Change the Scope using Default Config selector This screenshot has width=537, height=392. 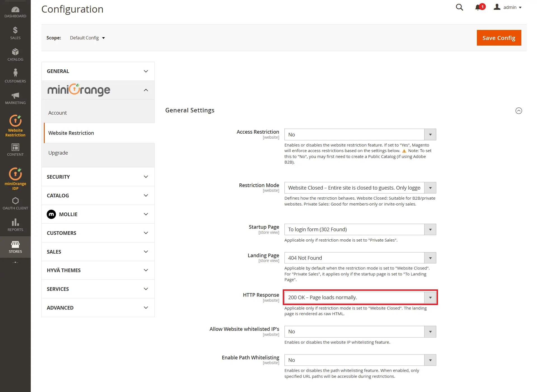[87, 38]
